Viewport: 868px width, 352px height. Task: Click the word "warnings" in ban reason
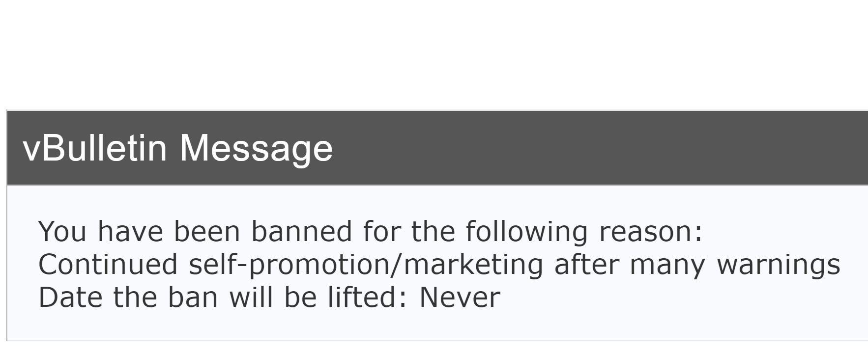778,264
